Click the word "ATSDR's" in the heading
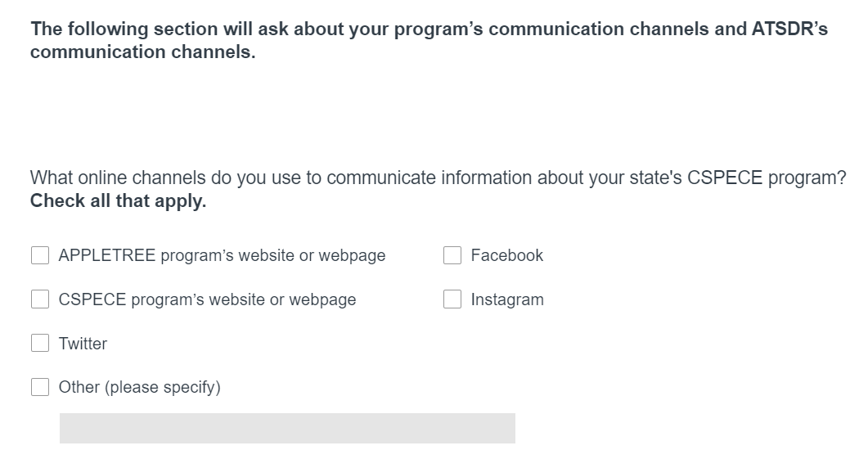 [789, 29]
